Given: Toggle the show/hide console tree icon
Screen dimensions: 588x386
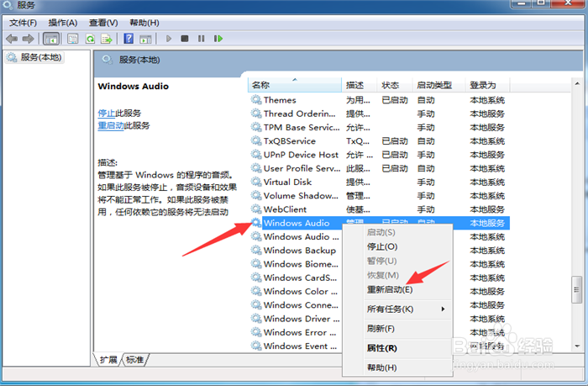Looking at the screenshot, I should click(51, 39).
